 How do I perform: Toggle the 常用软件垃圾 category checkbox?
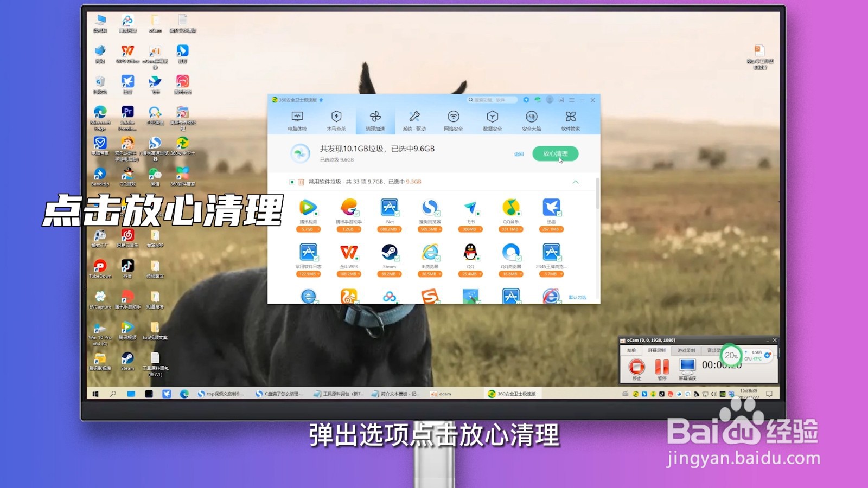pyautogui.click(x=292, y=182)
